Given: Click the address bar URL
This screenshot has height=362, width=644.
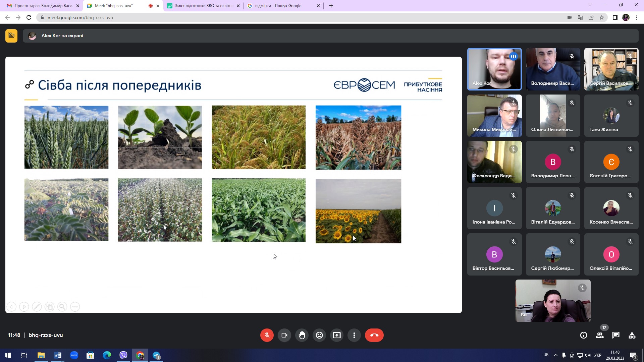Looking at the screenshot, I should (80, 17).
